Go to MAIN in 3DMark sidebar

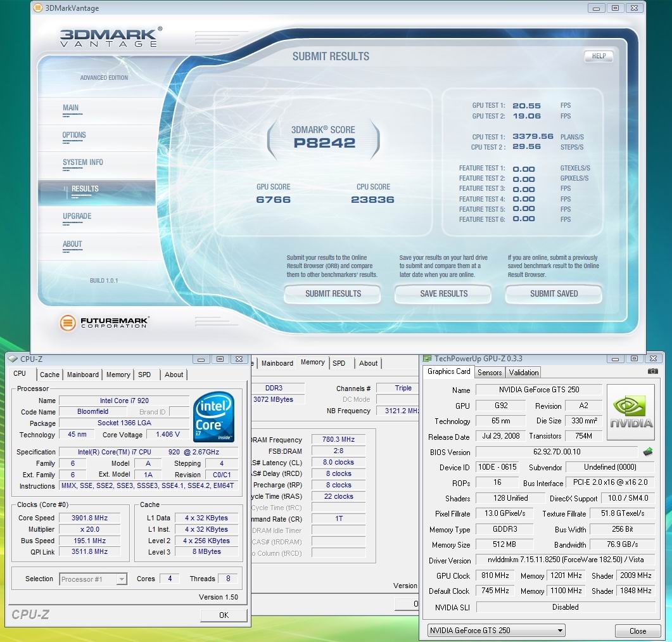(x=71, y=108)
